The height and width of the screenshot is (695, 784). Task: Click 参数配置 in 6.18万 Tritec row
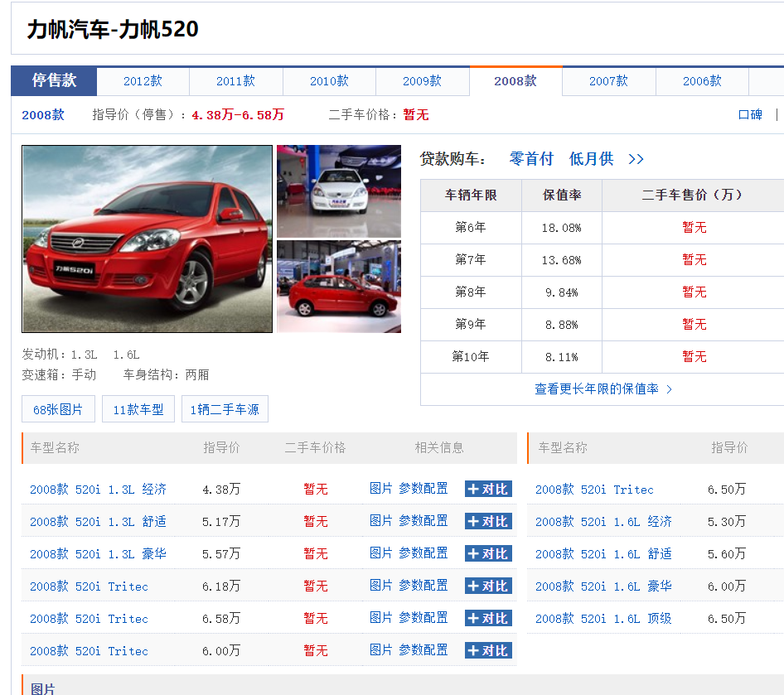click(423, 586)
